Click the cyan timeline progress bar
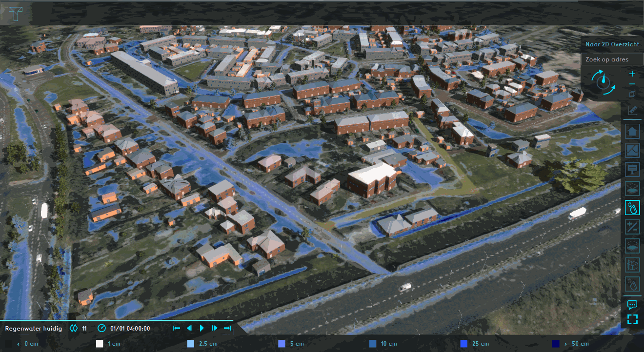This screenshot has height=352, width=644. click(x=117, y=321)
